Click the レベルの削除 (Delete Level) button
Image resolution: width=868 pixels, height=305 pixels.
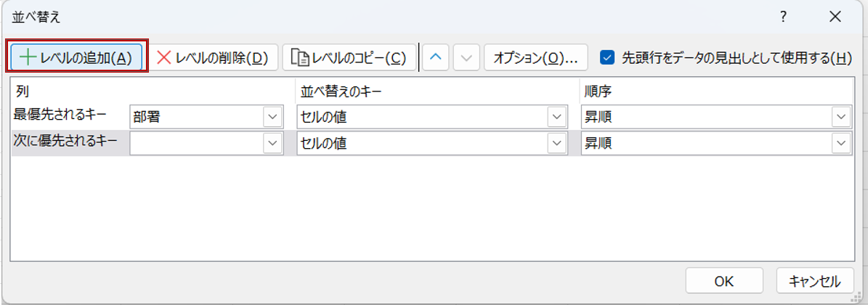click(x=213, y=57)
